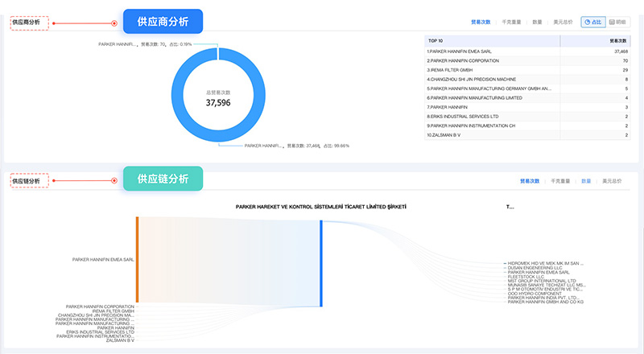Click ZALSMAN B V Sankey source label
The width and height of the screenshot is (644, 354).
(120, 340)
